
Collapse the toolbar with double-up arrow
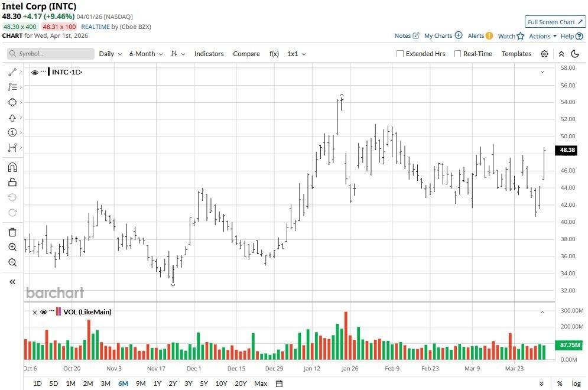pyautogui.click(x=561, y=54)
